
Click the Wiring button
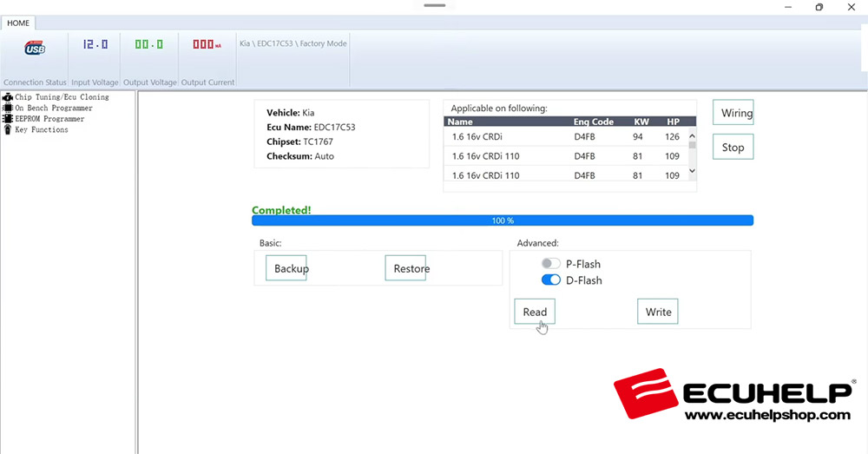click(x=733, y=112)
